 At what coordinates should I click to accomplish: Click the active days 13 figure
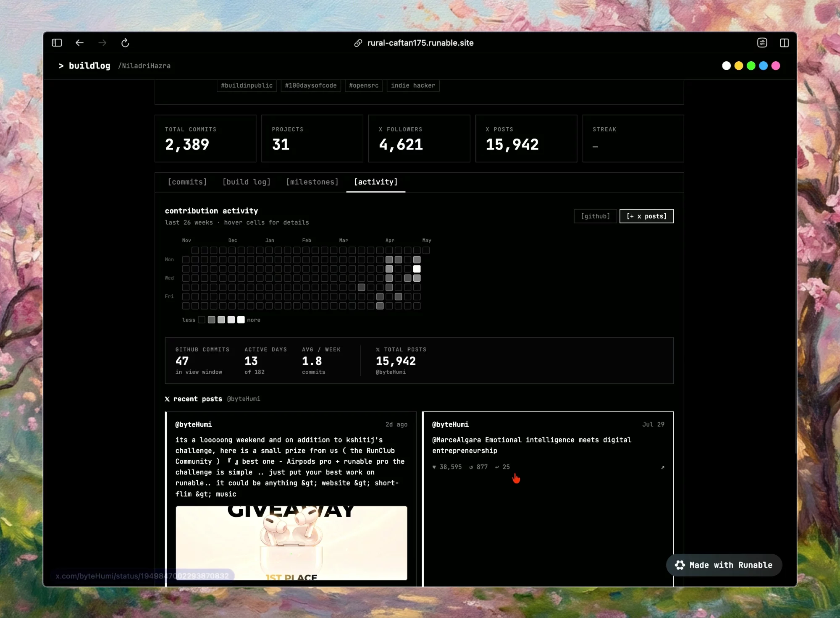[251, 361]
